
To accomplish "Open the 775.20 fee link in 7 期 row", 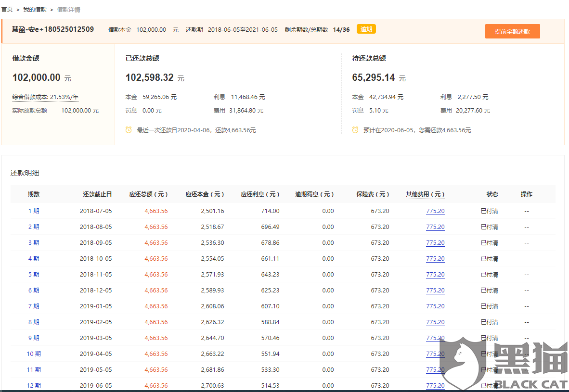I will pos(435,306).
